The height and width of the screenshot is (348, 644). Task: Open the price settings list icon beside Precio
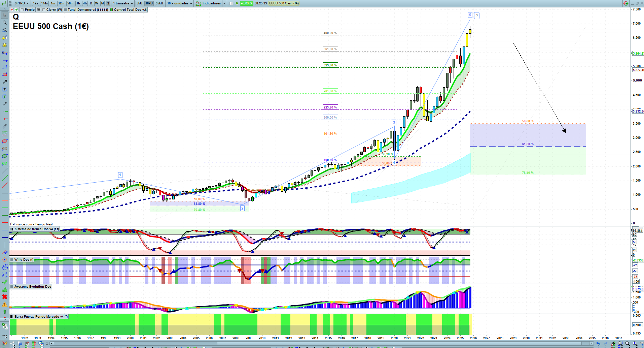click(38, 10)
